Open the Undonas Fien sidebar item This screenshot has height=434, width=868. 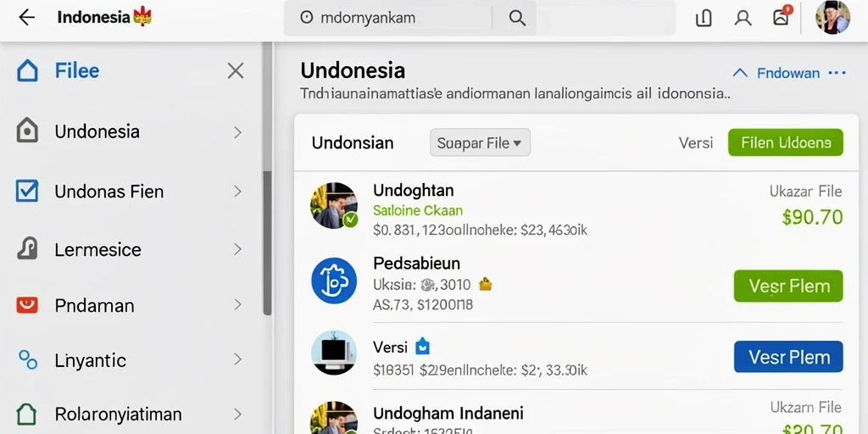point(130,192)
